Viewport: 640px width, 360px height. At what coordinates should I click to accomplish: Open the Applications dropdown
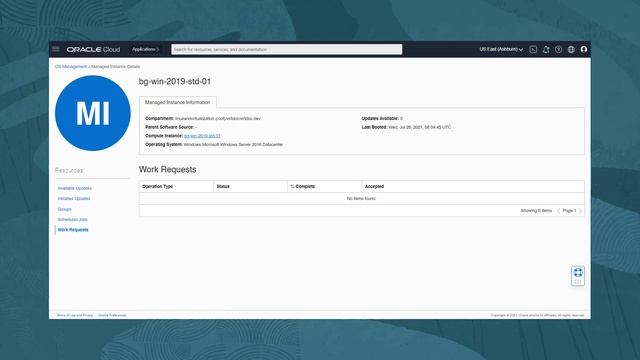pos(145,49)
